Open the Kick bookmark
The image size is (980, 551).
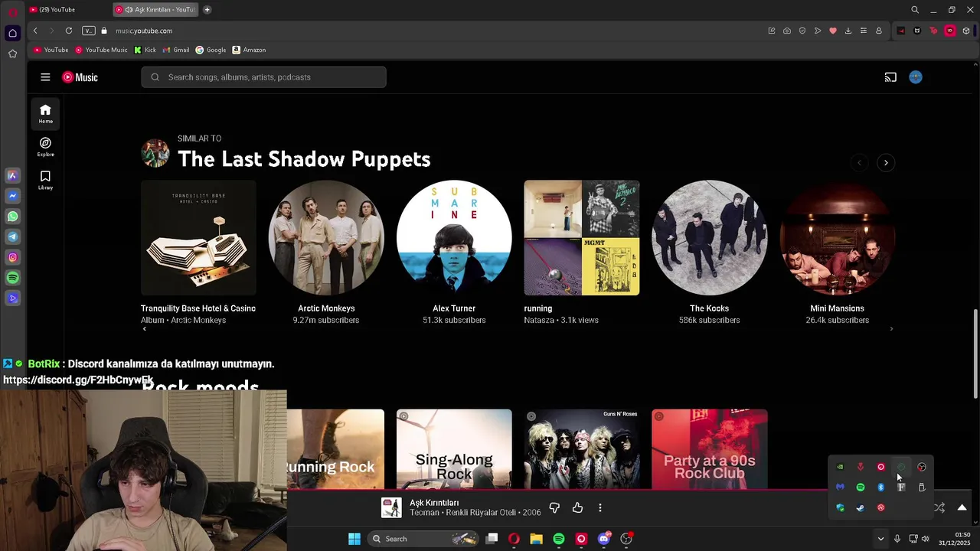145,50
